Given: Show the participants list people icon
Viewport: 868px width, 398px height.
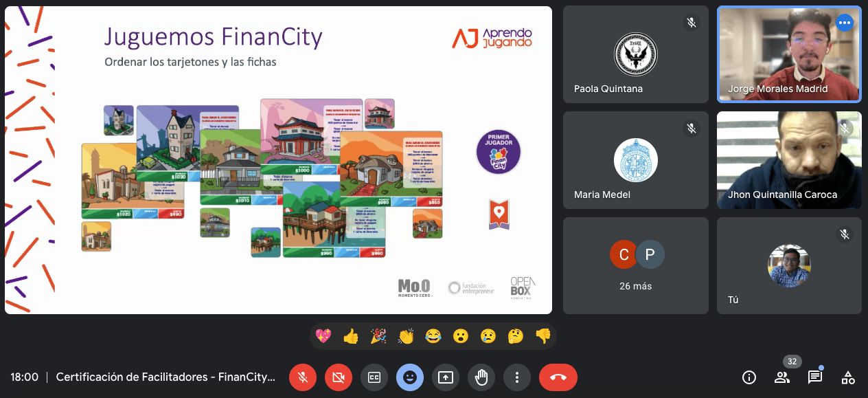Looking at the screenshot, I should (782, 377).
